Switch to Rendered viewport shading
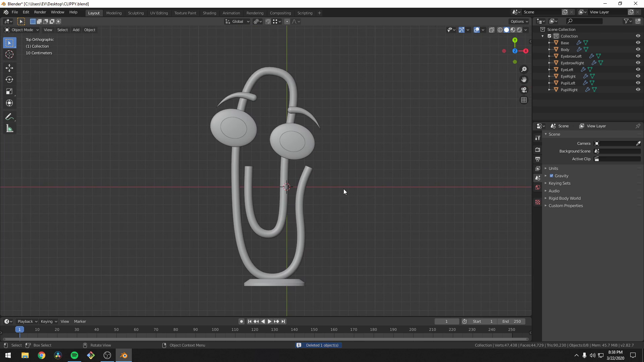Viewport: 644px width, 362px height. point(519,29)
